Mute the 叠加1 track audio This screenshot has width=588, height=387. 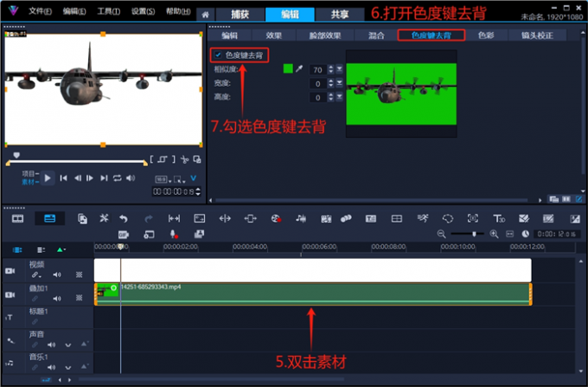57,297
